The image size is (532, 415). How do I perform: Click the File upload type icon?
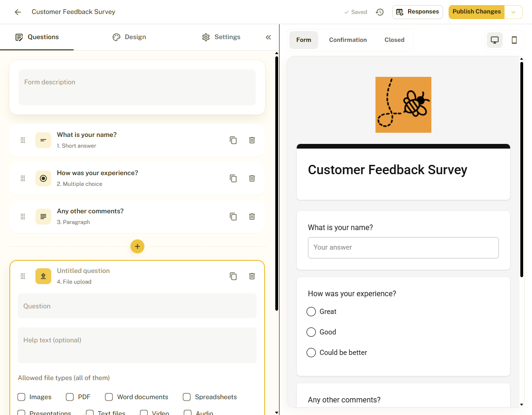tap(43, 276)
